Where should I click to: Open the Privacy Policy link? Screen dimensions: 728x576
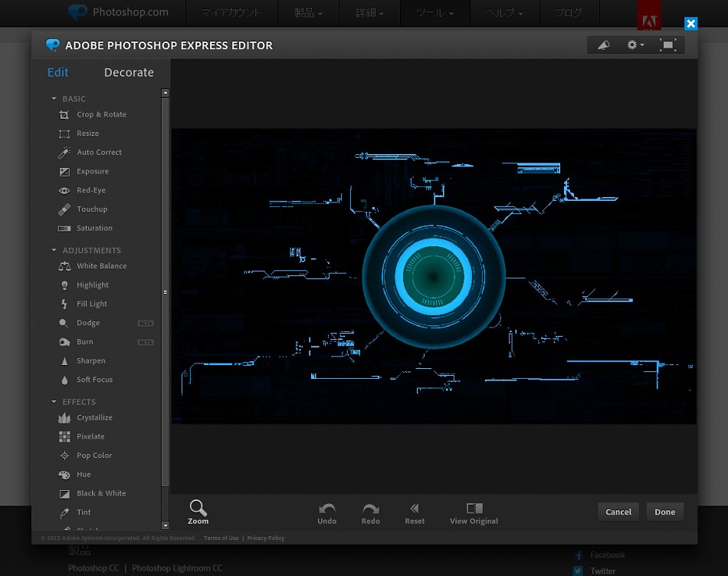266,538
